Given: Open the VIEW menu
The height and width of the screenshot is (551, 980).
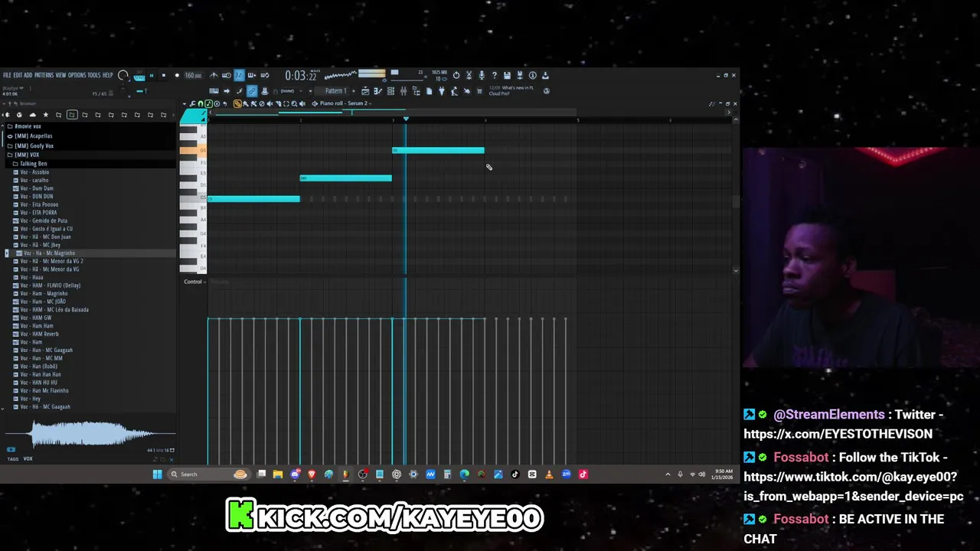Looking at the screenshot, I should 60,75.
